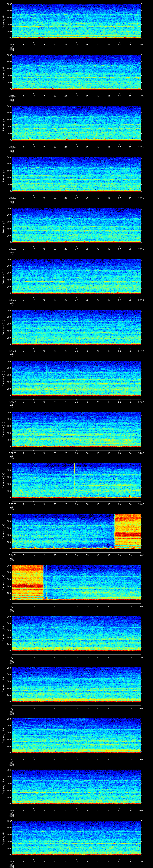
Task: Click the 10:22:00 start time label
Action: (x=12, y=453)
